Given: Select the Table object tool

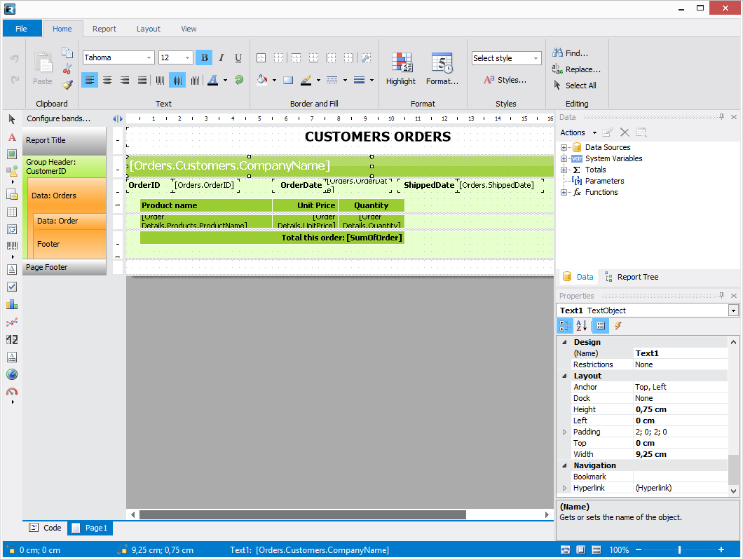Looking at the screenshot, I should (11, 210).
